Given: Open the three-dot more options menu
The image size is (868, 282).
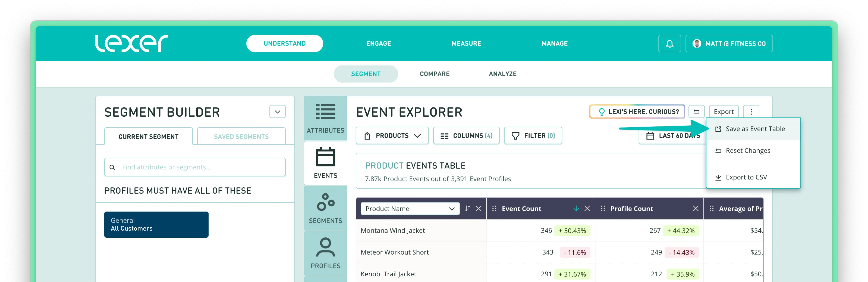Looking at the screenshot, I should 751,112.
